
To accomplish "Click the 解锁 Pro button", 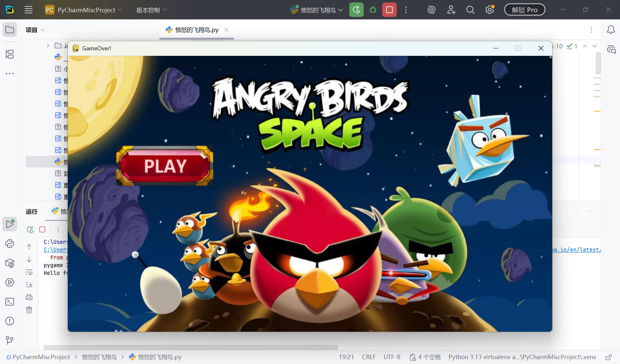I will click(x=524, y=10).
